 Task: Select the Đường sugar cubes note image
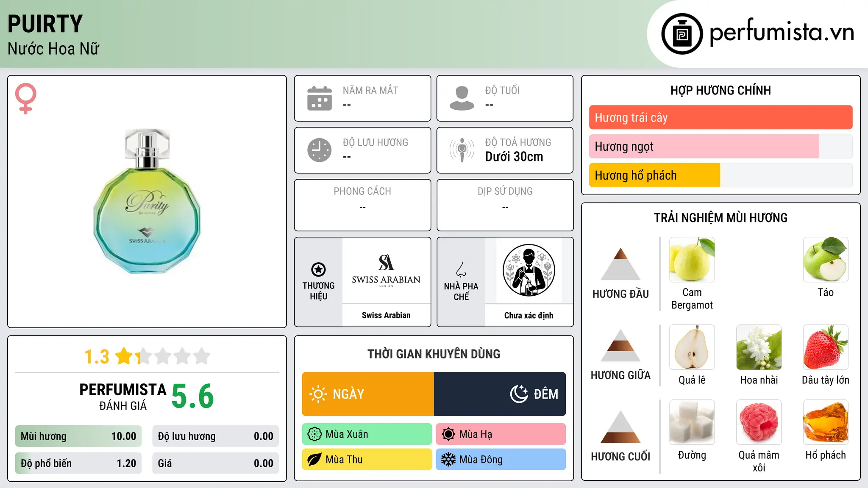coord(692,422)
